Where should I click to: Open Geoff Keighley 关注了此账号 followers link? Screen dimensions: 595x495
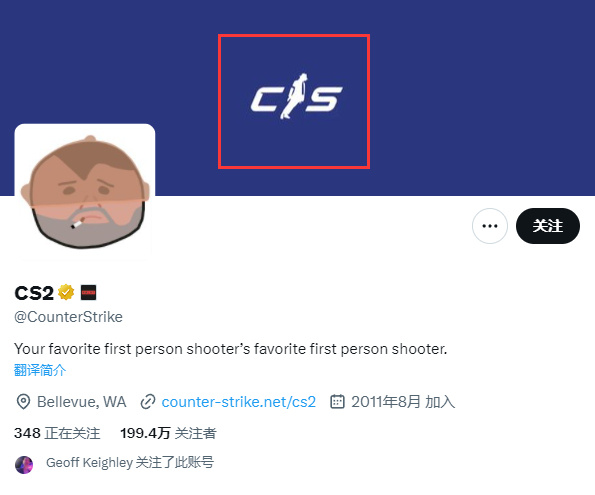click(130, 463)
